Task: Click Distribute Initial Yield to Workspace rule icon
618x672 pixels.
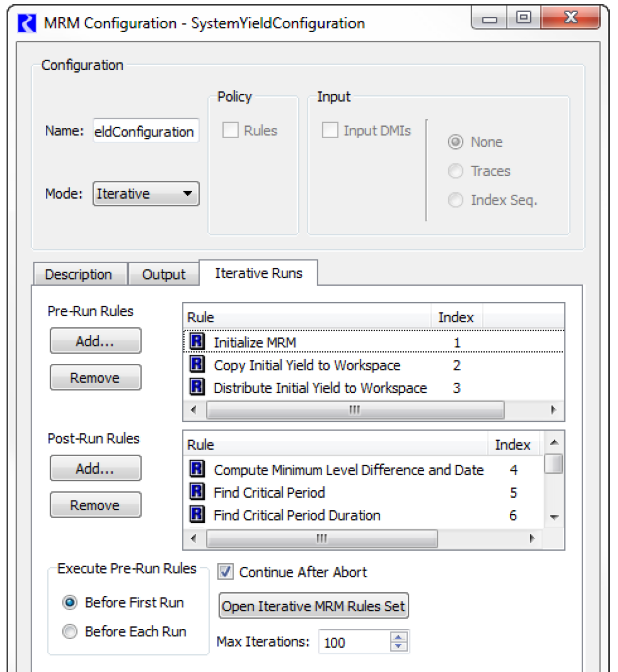Action: pos(197,387)
